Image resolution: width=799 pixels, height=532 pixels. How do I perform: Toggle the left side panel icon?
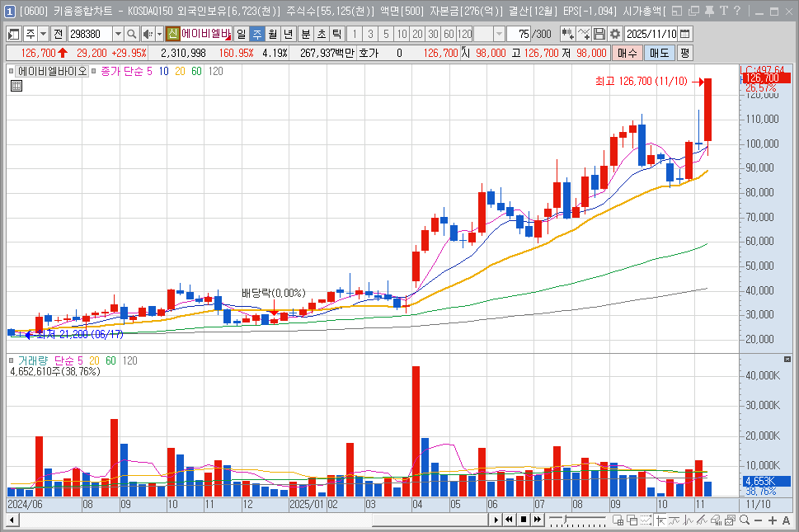(14, 34)
